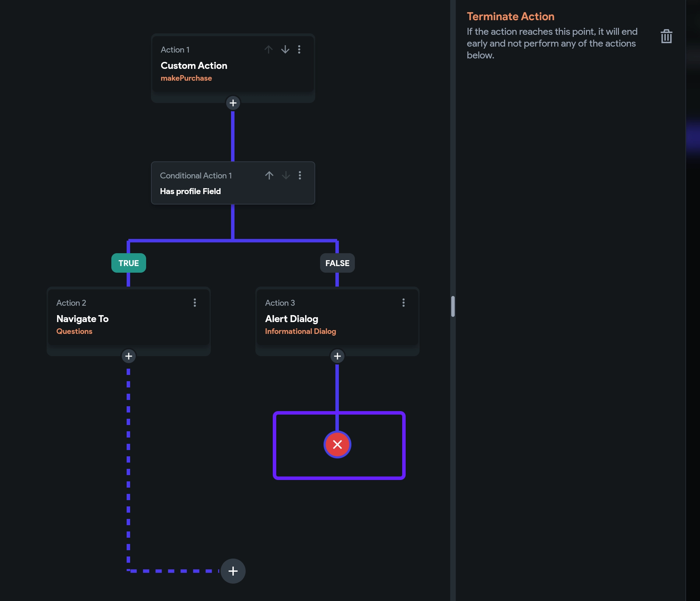The image size is (700, 601).
Task: Click the up arrow on Action 1
Action: click(x=268, y=50)
